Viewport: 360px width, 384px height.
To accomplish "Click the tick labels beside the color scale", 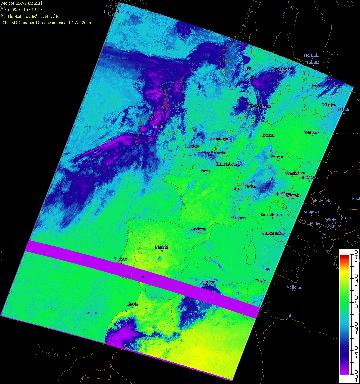I will point(355,315).
